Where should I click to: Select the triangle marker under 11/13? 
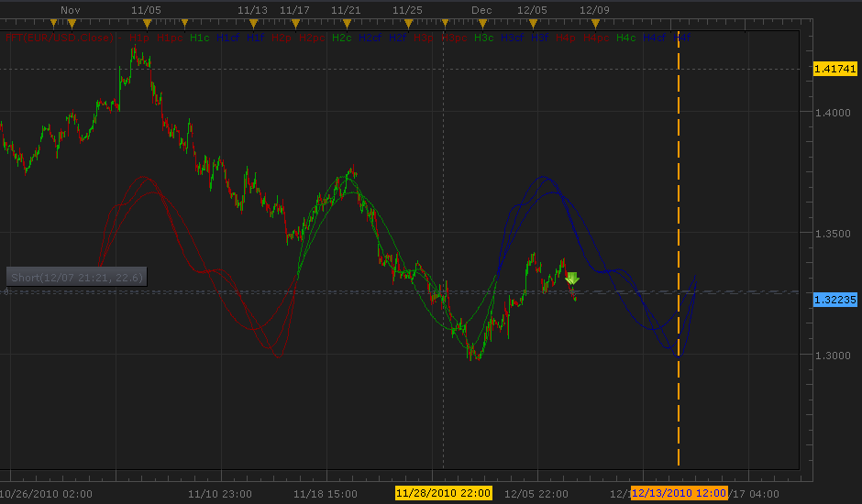coord(253,23)
